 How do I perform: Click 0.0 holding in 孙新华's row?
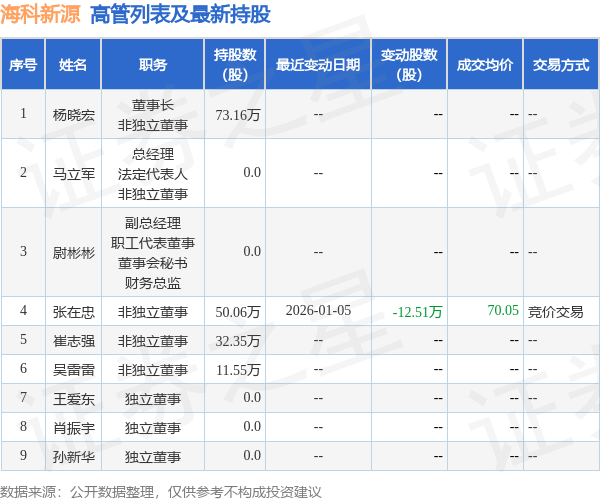(x=252, y=455)
